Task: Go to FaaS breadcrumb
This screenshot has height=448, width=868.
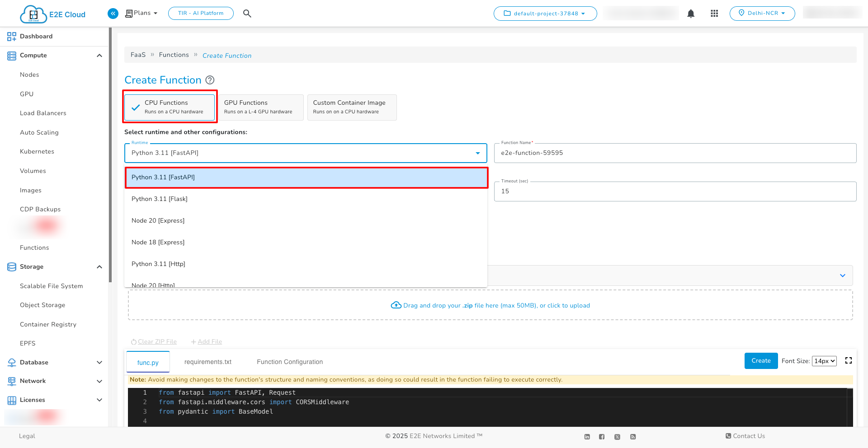Action: pyautogui.click(x=138, y=55)
